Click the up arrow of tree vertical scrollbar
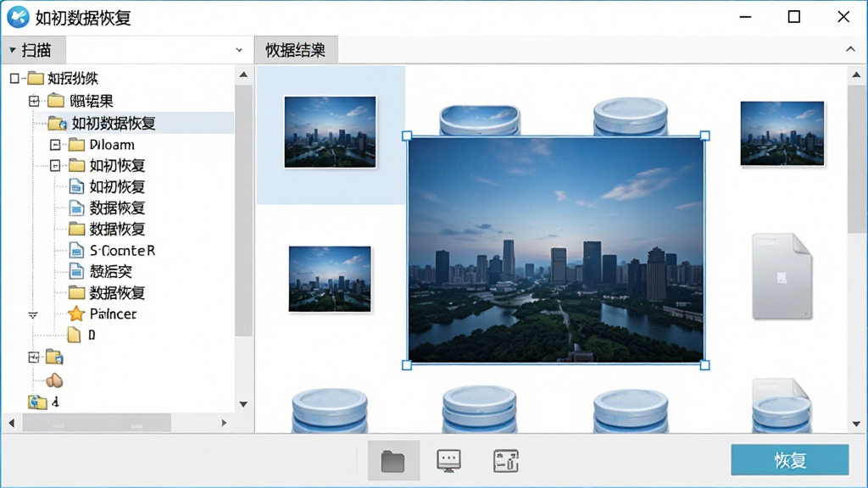The image size is (868, 488). click(x=243, y=75)
